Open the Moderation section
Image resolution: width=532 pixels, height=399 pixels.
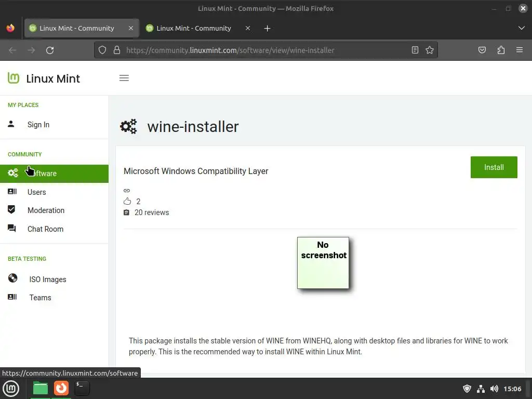[46, 210]
